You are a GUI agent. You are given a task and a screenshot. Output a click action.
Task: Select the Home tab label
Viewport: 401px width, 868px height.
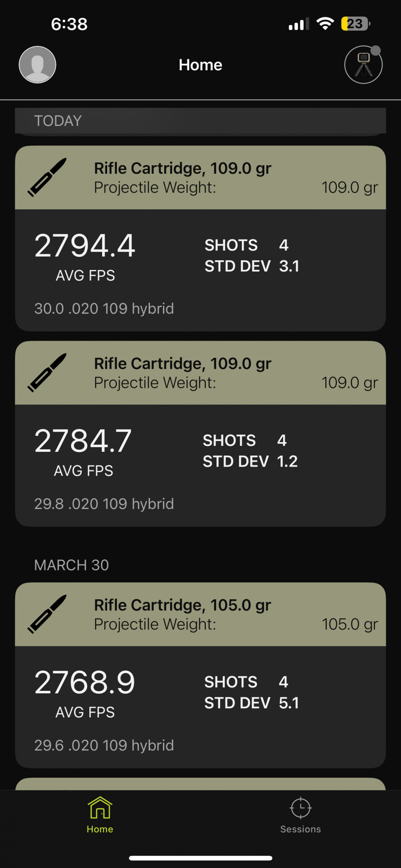pyautogui.click(x=100, y=829)
